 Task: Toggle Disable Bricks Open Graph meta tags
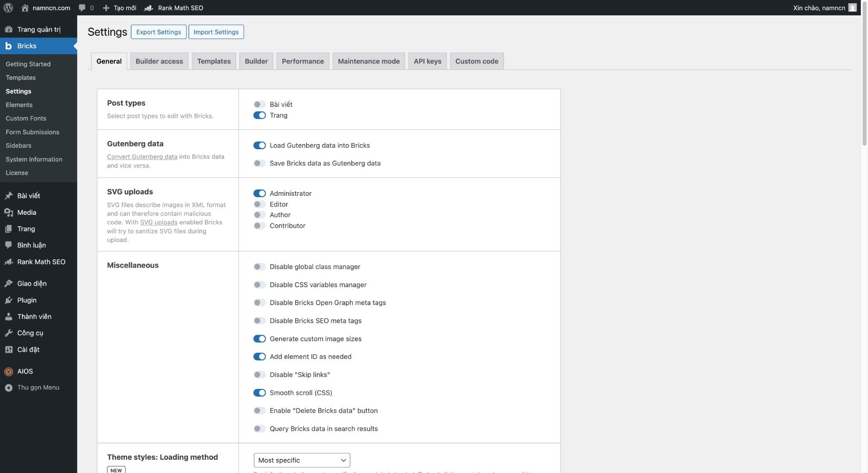(x=259, y=303)
